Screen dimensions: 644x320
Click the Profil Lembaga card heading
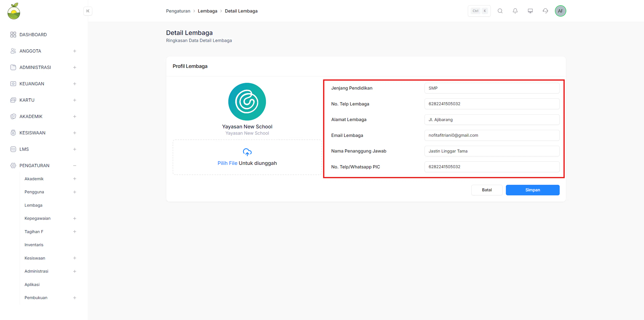pyautogui.click(x=190, y=66)
